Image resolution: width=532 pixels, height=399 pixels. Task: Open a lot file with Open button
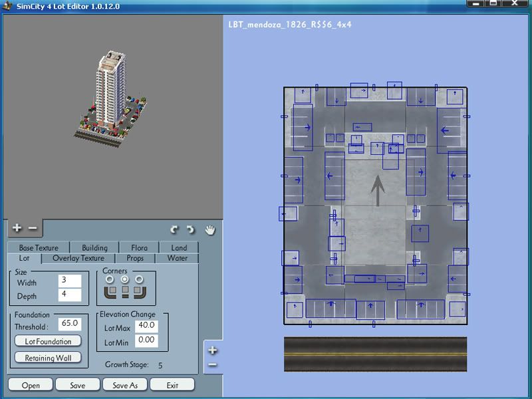pyautogui.click(x=31, y=385)
